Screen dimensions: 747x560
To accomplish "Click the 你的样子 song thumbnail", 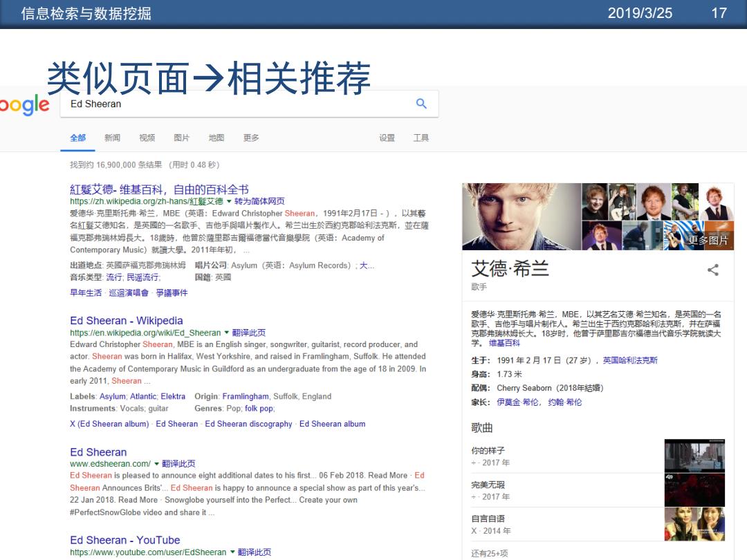I will coord(694,456).
